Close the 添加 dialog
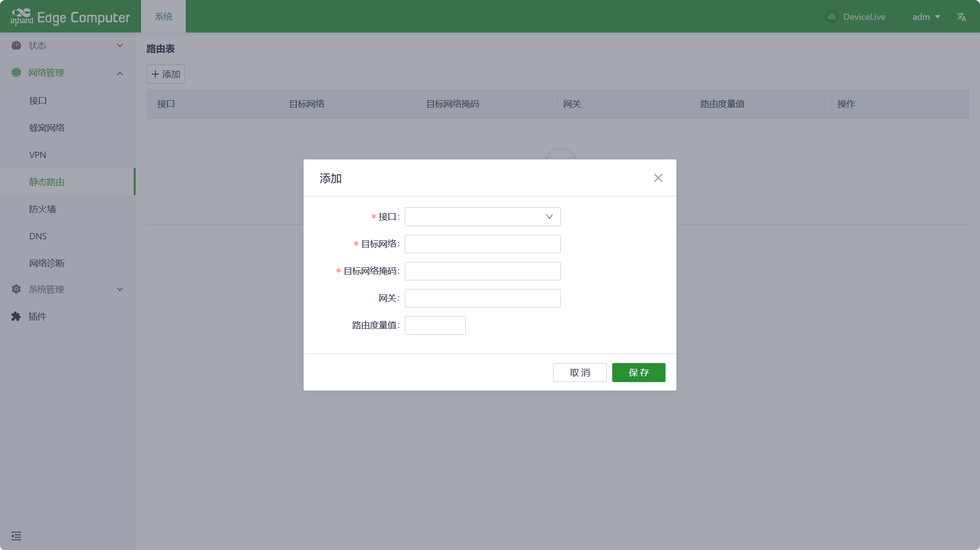The image size is (980, 550). point(658,178)
